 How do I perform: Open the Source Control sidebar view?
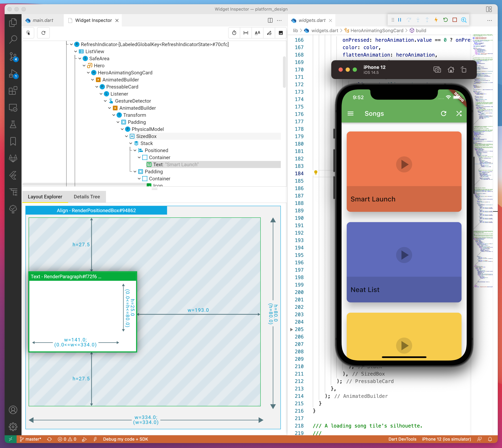click(13, 57)
